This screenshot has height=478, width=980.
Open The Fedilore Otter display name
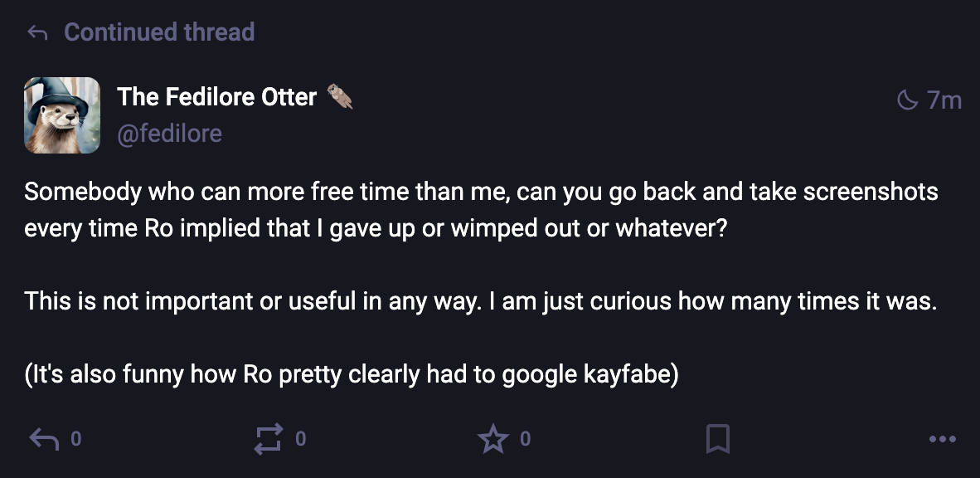(216, 97)
